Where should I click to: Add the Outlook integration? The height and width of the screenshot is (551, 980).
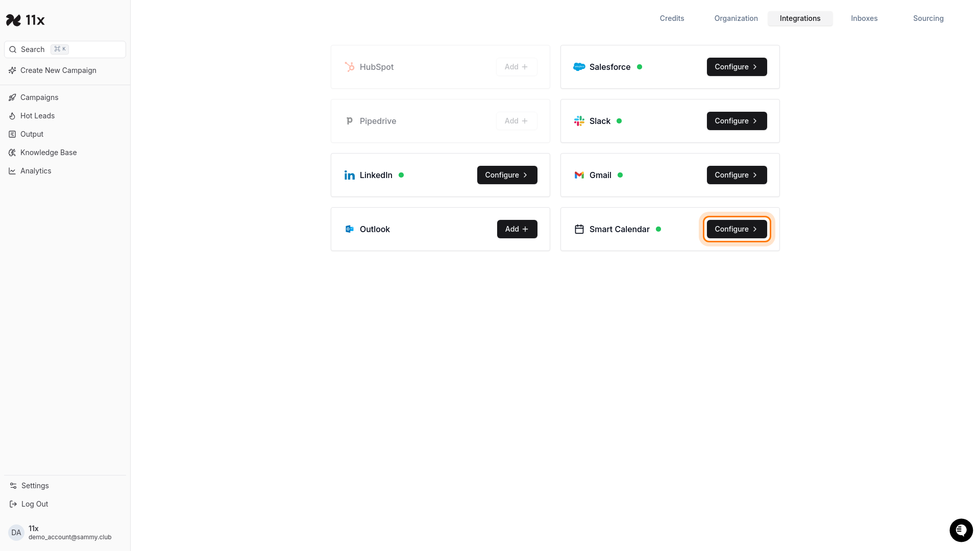tap(517, 229)
